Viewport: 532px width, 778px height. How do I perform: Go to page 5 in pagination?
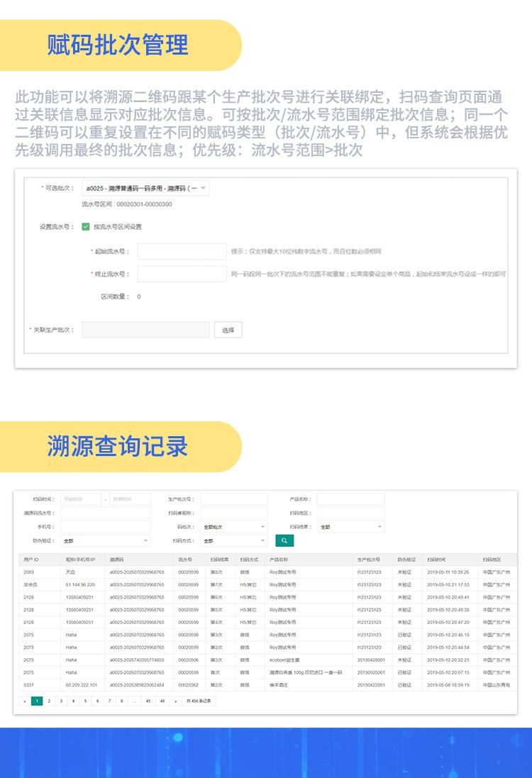pyautogui.click(x=85, y=701)
